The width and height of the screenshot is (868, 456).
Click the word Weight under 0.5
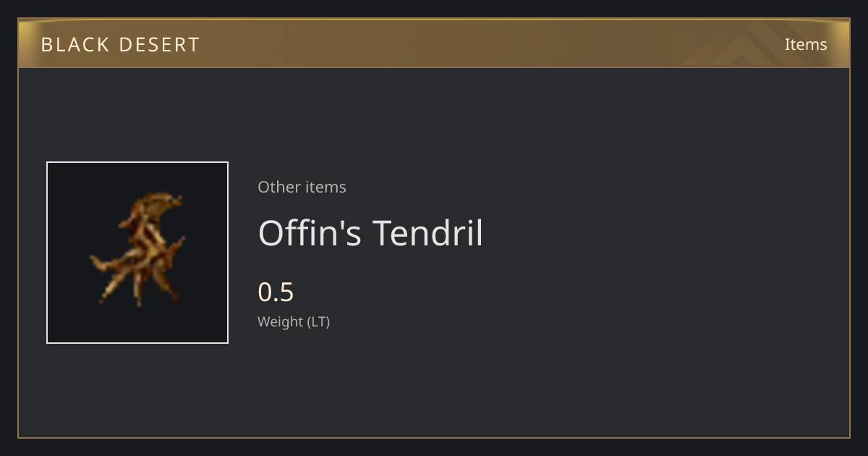(x=281, y=321)
